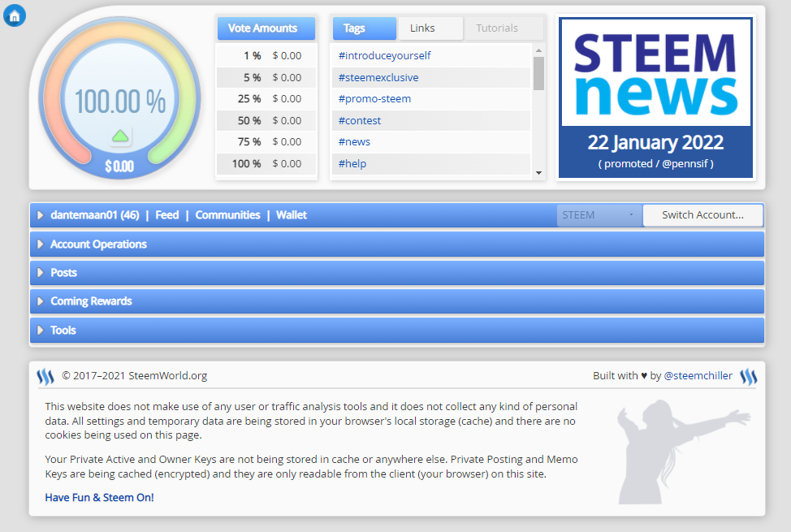Click the © 2017–2021 SteemWorld.org text
The height and width of the screenshot is (532, 791).
coord(134,375)
